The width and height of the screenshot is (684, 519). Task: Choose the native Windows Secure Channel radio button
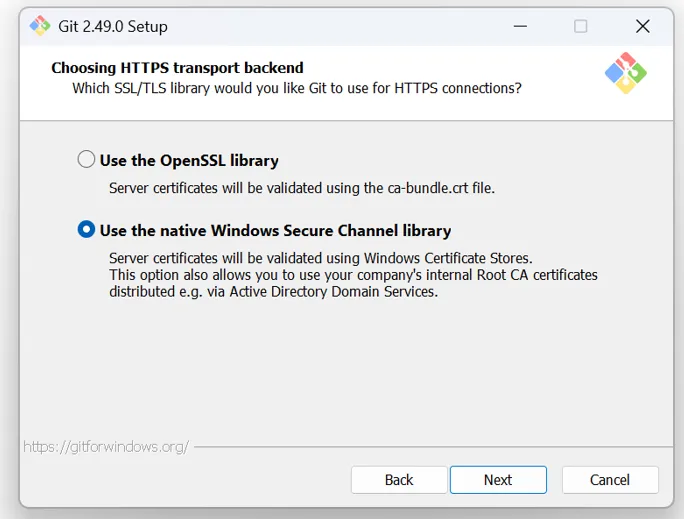(x=87, y=230)
